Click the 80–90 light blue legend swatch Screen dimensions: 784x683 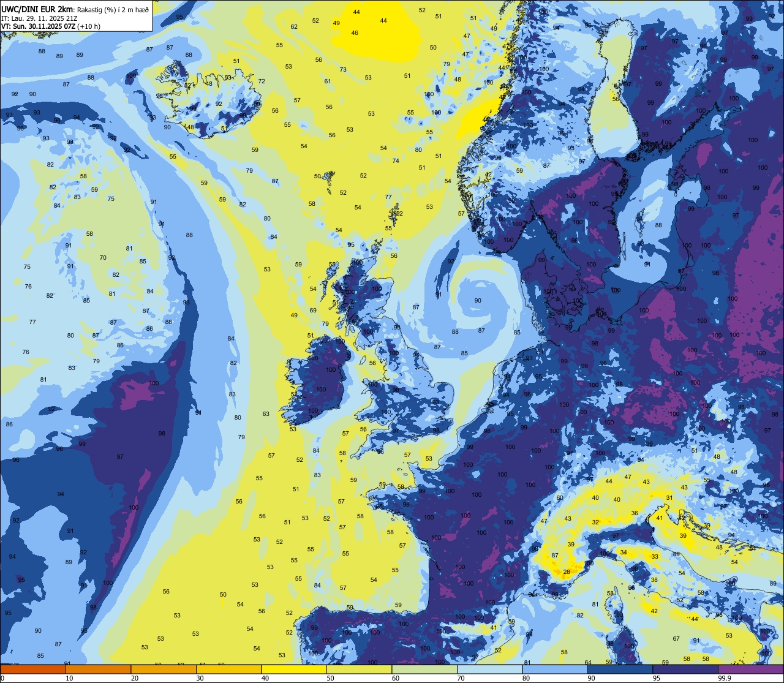[555, 670]
